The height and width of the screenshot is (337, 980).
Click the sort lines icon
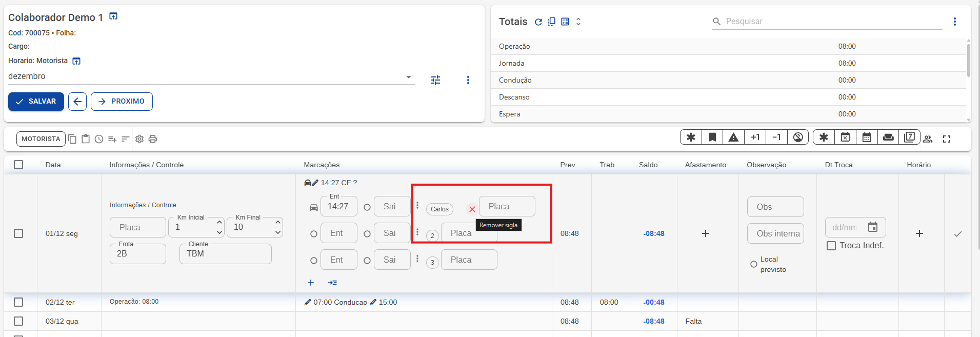[125, 139]
